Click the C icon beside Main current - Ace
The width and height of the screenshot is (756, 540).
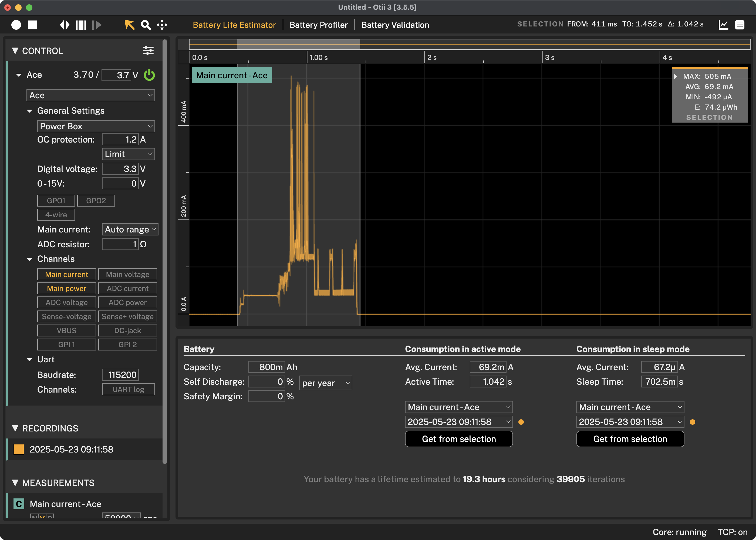(19, 504)
